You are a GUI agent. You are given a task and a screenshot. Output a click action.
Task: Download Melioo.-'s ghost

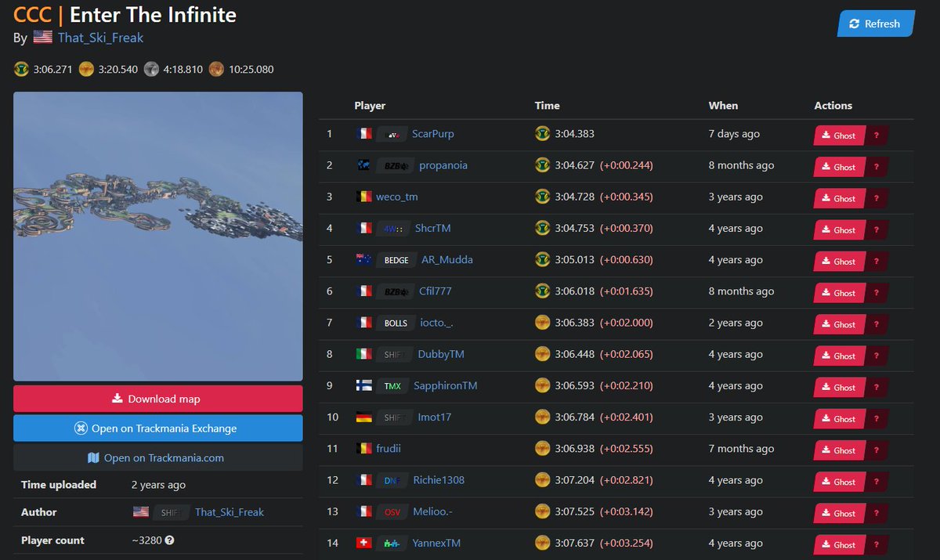[838, 513]
